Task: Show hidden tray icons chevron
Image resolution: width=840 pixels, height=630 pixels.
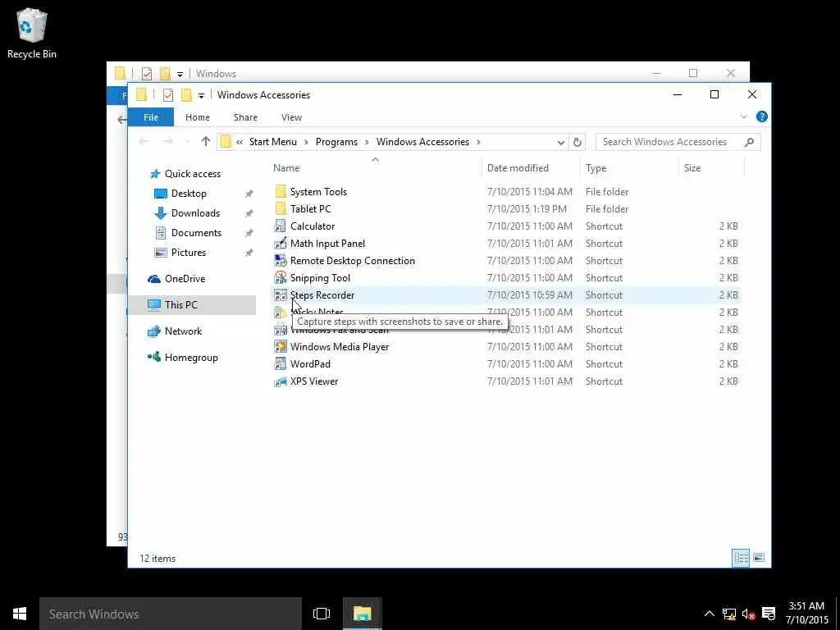Action: click(709, 614)
